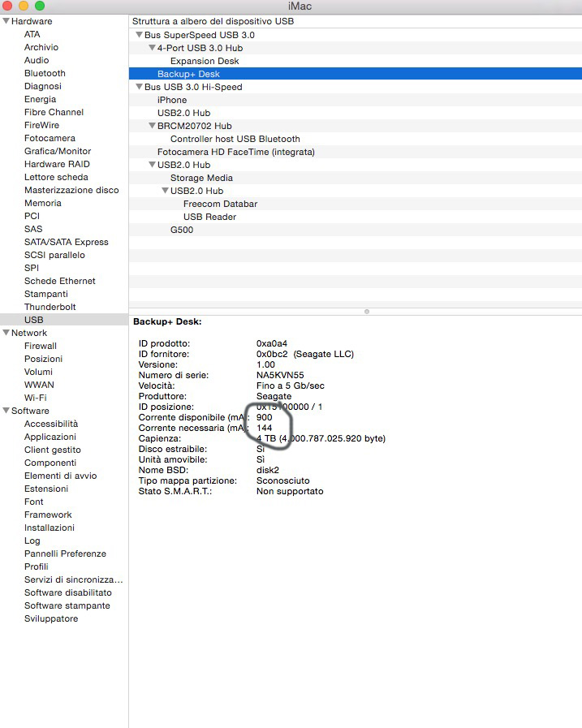Image resolution: width=582 pixels, height=728 pixels.
Task: Open Lettore scheda category
Action: [x=56, y=178]
